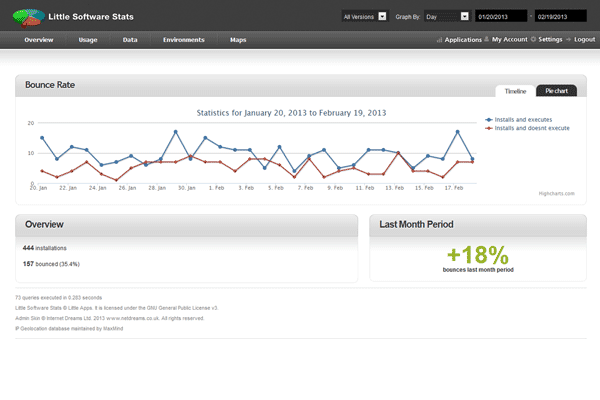The width and height of the screenshot is (600, 400).
Task: Switch to the Pie chart tab
Action: tap(557, 90)
